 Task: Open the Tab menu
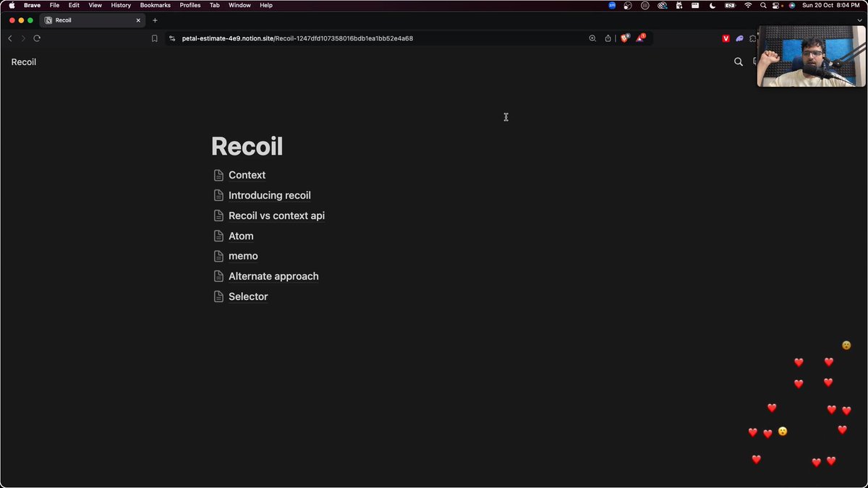coord(215,5)
